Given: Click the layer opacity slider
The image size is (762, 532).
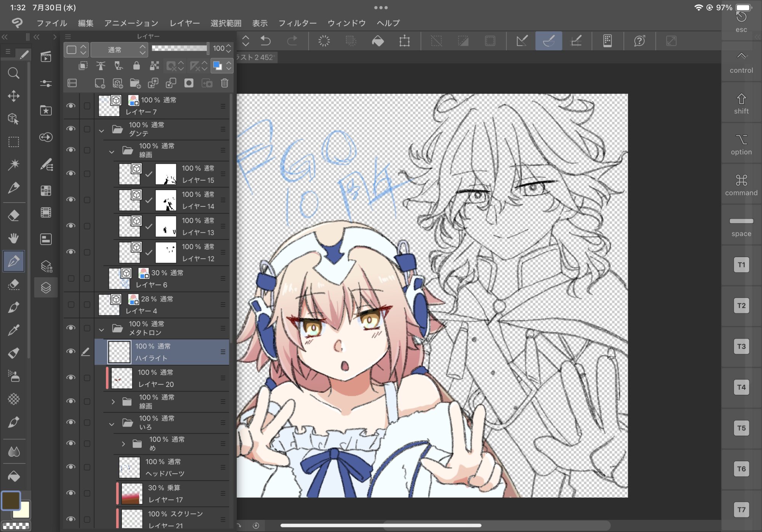Looking at the screenshot, I should pyautogui.click(x=179, y=48).
